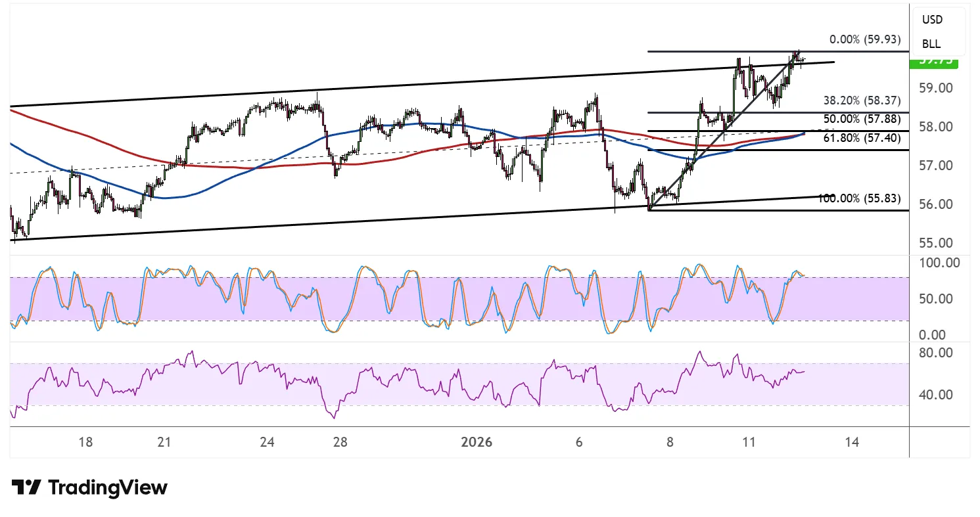Select the 0.00% (59.93) Fibonacci label
Screen dimensions: 980x517
[x=864, y=39]
